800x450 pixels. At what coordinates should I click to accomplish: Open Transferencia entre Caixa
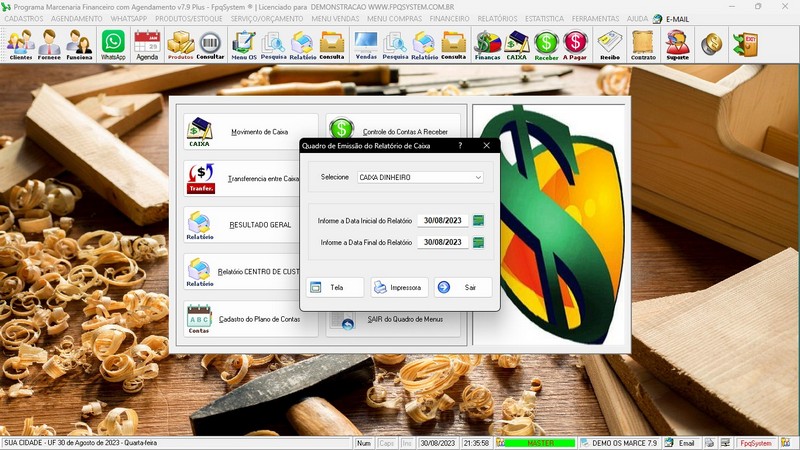[242, 179]
